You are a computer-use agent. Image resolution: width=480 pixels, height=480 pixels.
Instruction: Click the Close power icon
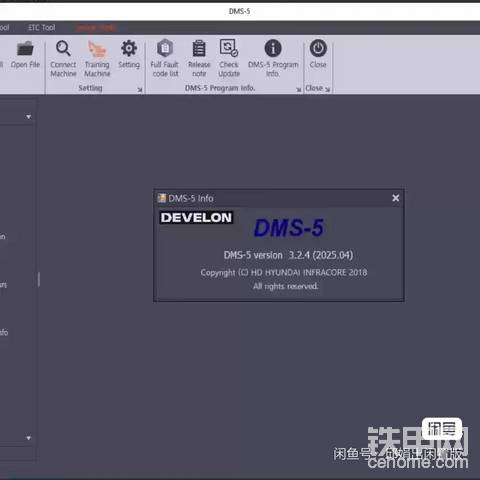click(x=318, y=48)
